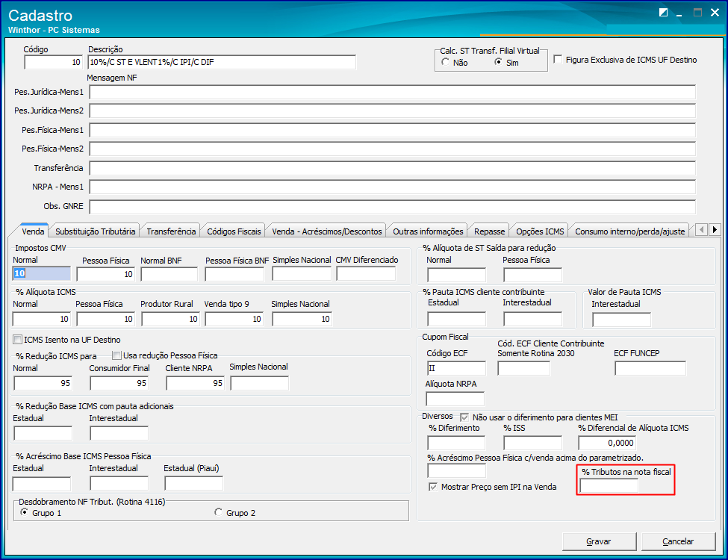
Task: Click the Código ECF field
Action: pos(456,368)
